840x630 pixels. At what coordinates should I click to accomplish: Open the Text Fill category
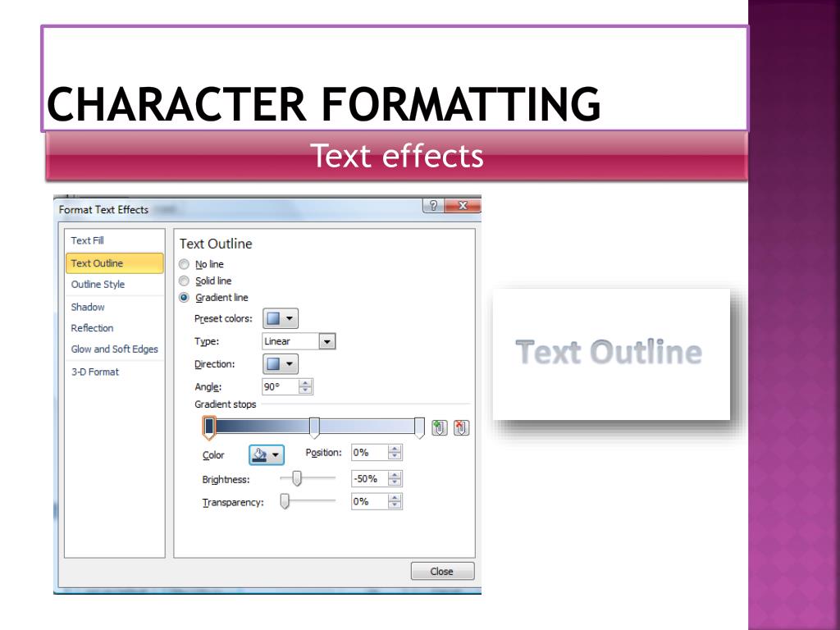[x=115, y=240]
